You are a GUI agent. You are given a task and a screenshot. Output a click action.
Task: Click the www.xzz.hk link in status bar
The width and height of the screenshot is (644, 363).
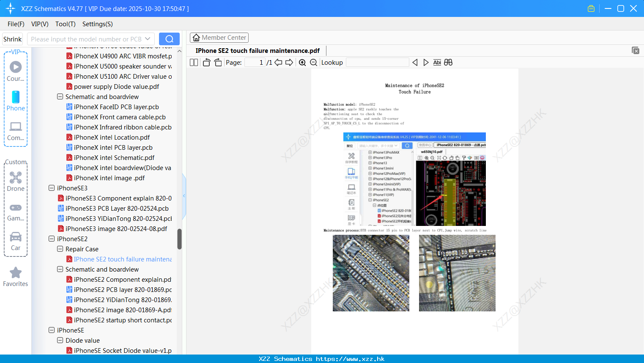tap(350, 359)
